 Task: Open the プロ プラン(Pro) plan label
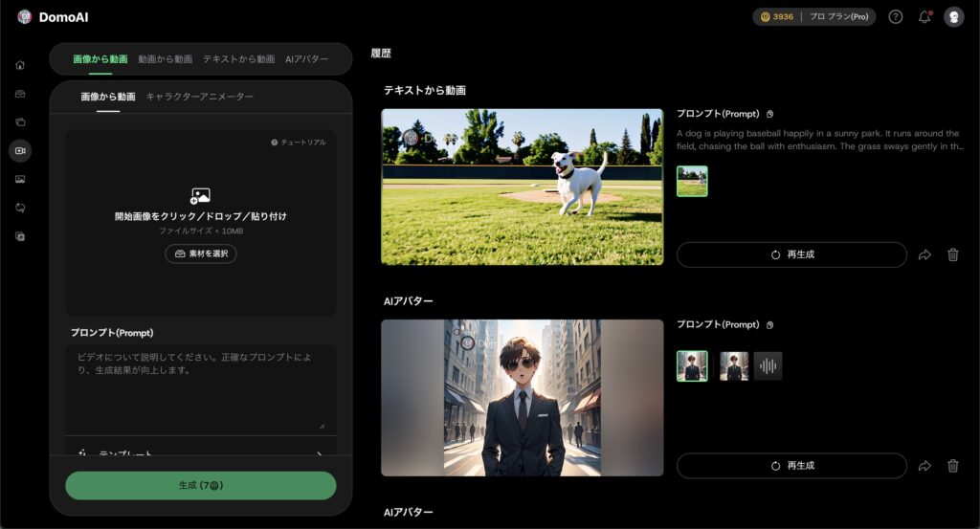(838, 17)
